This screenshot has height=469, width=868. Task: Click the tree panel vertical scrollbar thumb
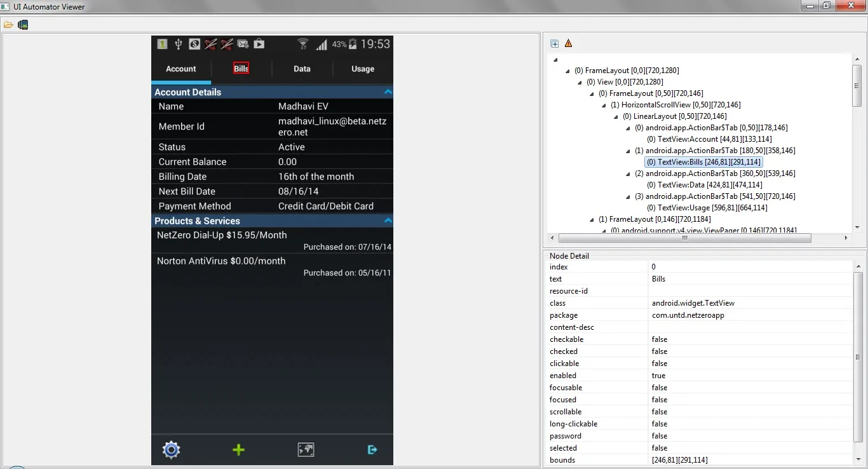click(x=857, y=86)
